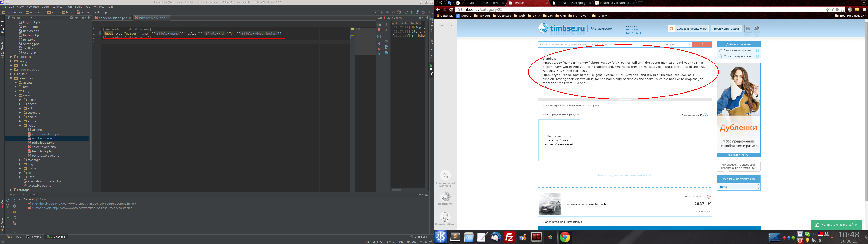Open the Refactor menu

point(58,7)
